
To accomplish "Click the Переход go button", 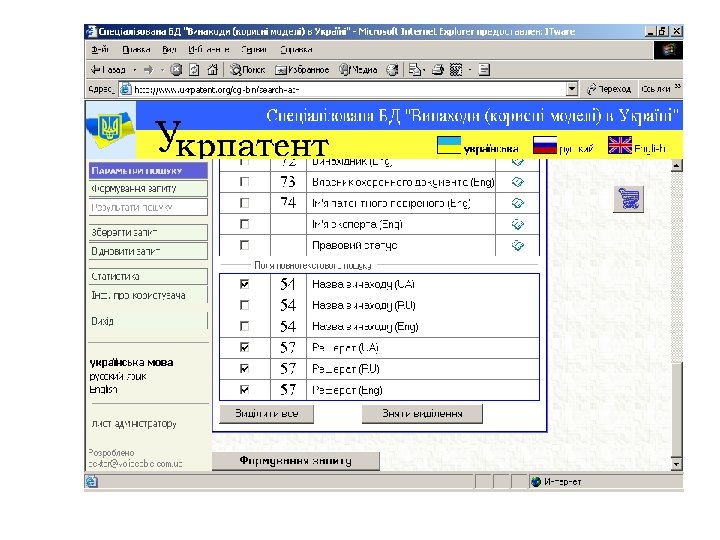I will (609, 89).
